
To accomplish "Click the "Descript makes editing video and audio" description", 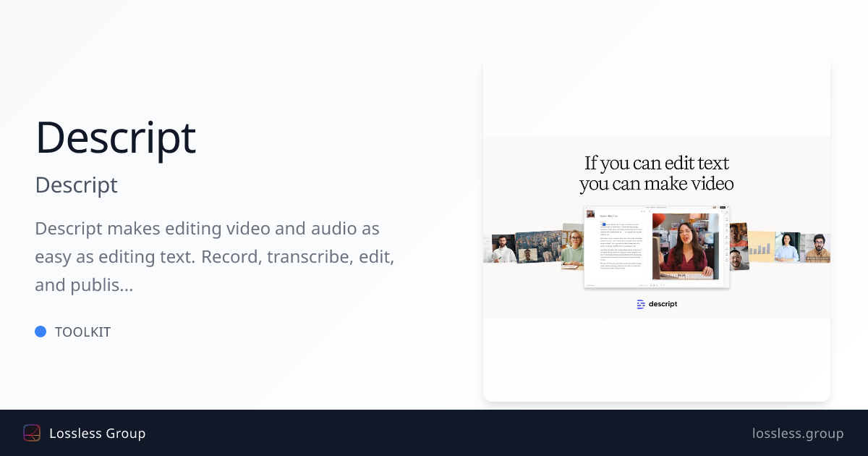I will pos(215,257).
